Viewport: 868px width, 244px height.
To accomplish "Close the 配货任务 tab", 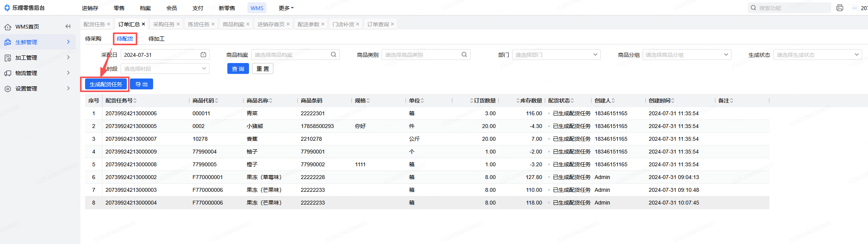I will pos(109,24).
